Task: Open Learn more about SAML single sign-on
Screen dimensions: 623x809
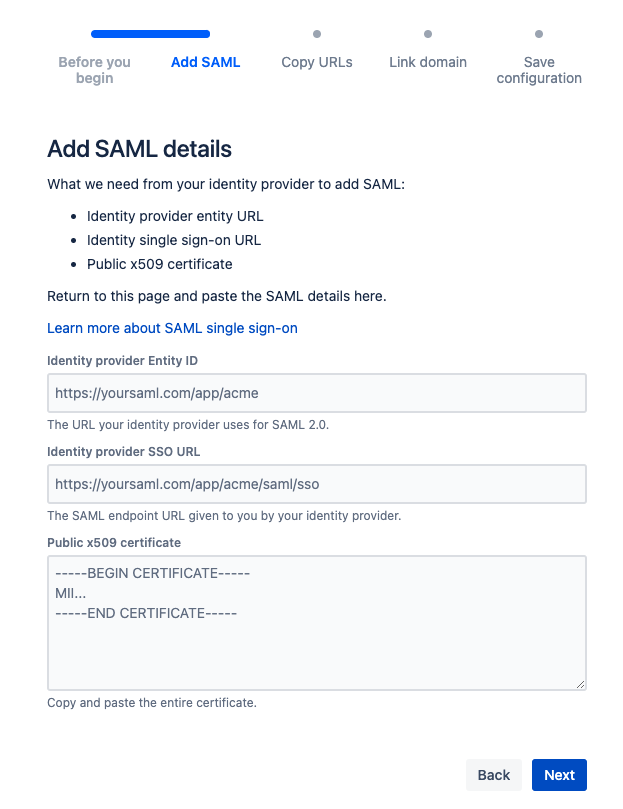Action: [172, 328]
